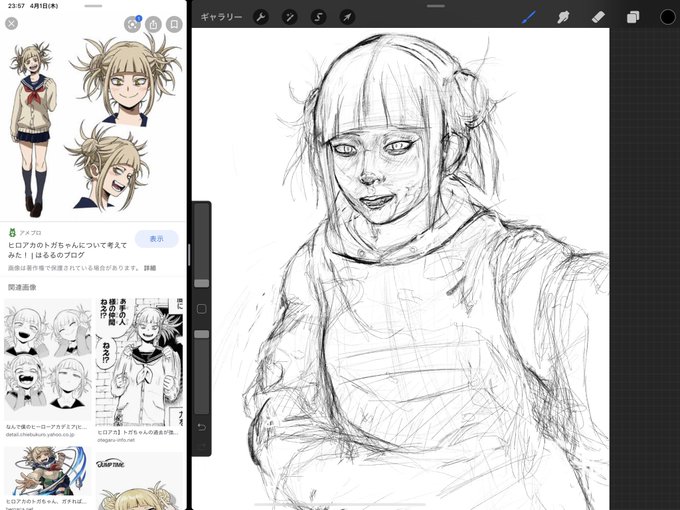
Task: Close the image viewer with X button
Action: click(x=12, y=23)
